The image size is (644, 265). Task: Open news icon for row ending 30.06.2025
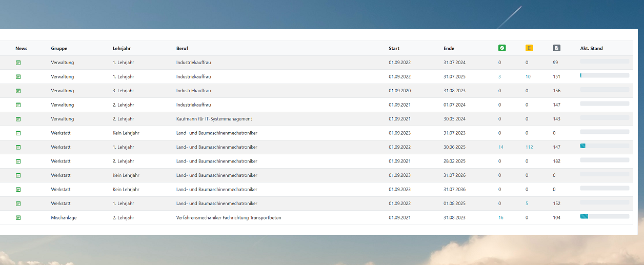point(18,147)
